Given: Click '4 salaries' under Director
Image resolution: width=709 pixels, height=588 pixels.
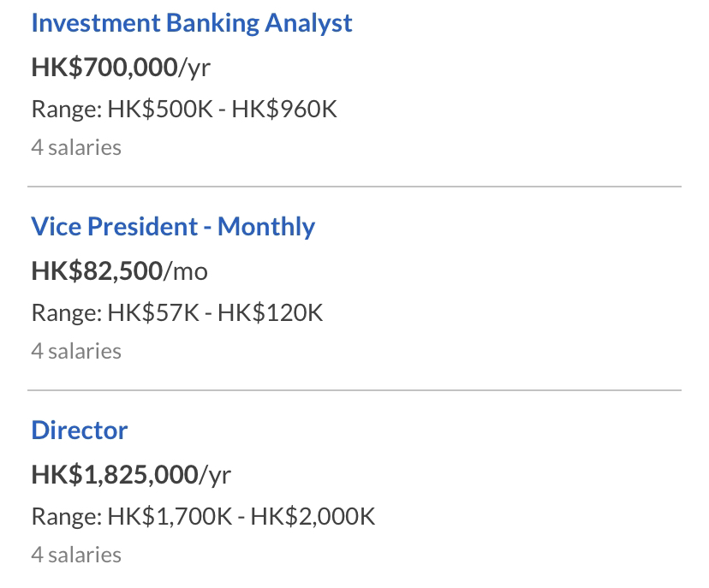Looking at the screenshot, I should tap(76, 555).
